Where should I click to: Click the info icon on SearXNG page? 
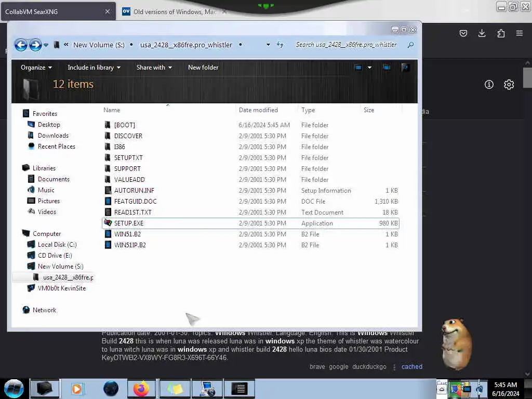click(x=489, y=85)
